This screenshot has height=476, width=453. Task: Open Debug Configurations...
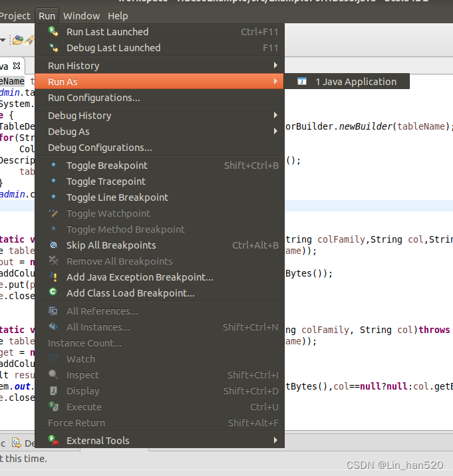pos(160,148)
